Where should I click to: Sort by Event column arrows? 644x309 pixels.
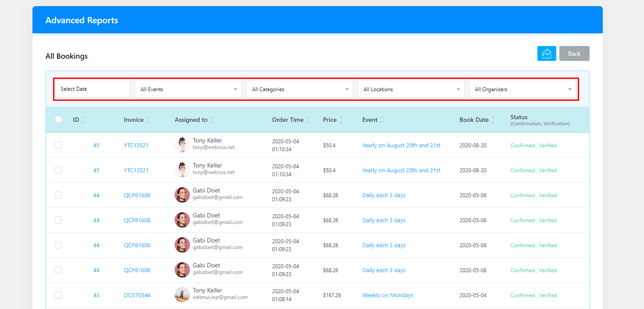click(x=382, y=120)
